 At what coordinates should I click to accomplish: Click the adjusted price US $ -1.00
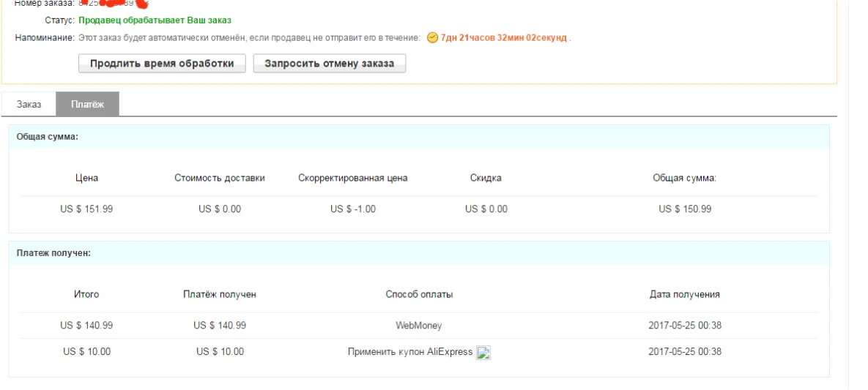pos(352,209)
